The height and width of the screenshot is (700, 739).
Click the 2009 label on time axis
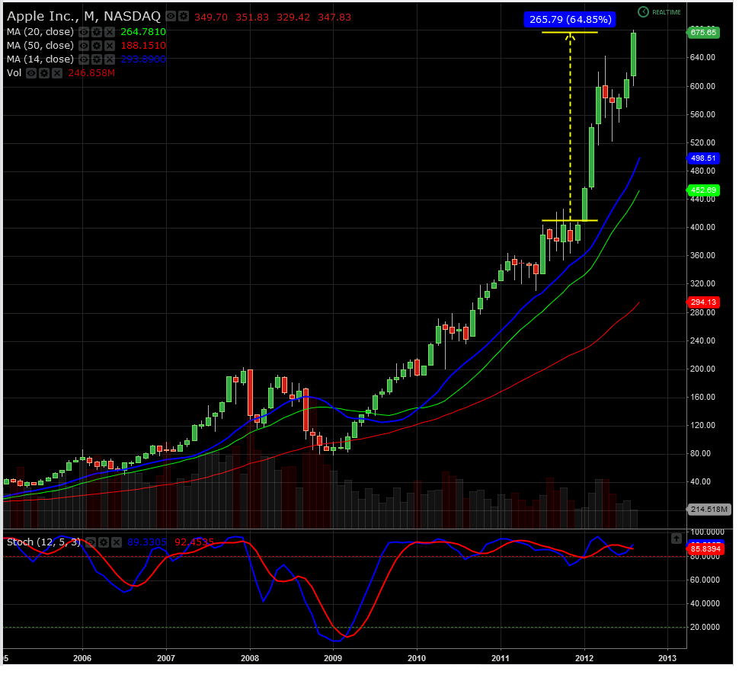[333, 658]
